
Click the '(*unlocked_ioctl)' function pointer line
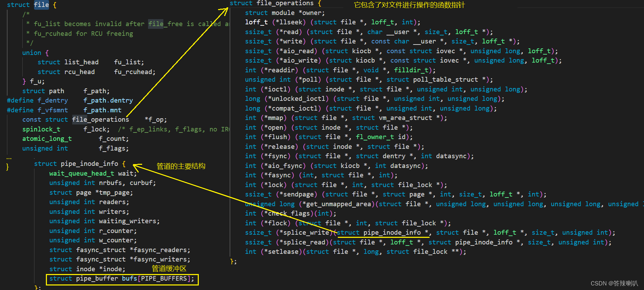point(375,99)
